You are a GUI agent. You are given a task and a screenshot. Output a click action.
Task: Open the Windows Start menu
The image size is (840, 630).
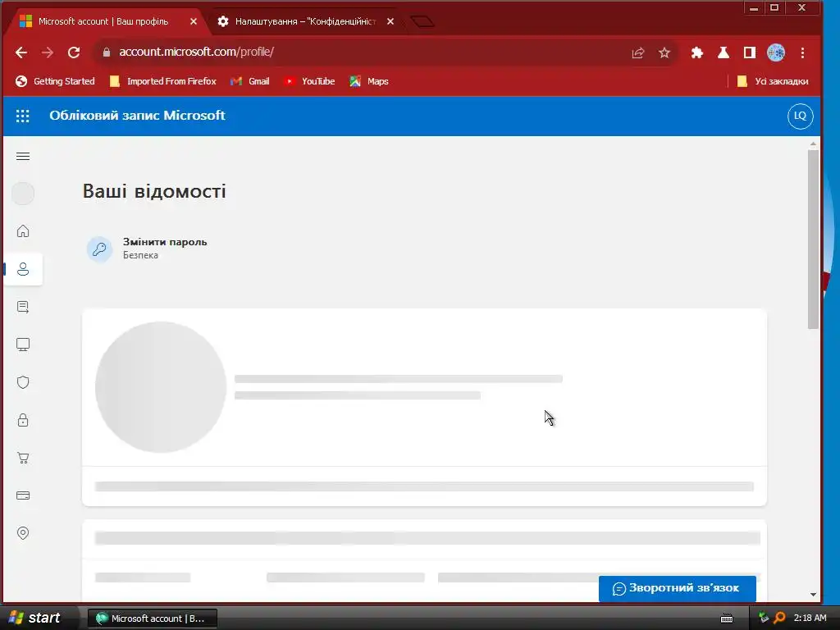click(35, 618)
